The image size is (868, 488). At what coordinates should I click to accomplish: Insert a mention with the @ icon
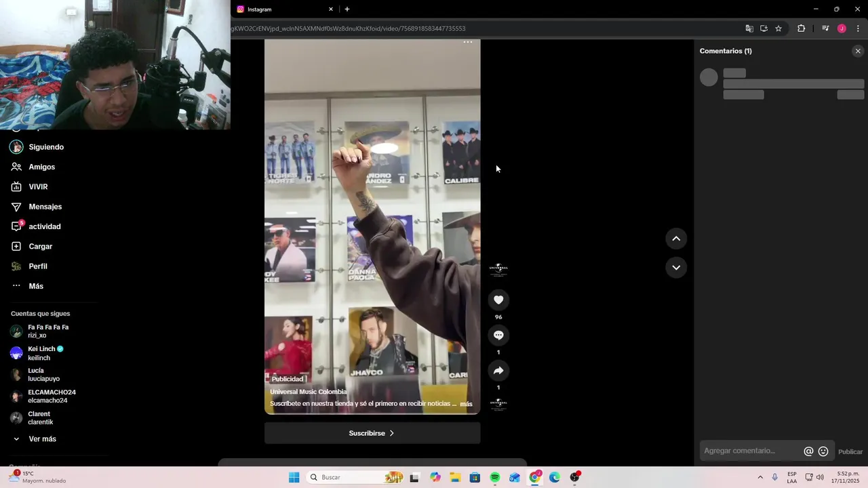(x=808, y=451)
